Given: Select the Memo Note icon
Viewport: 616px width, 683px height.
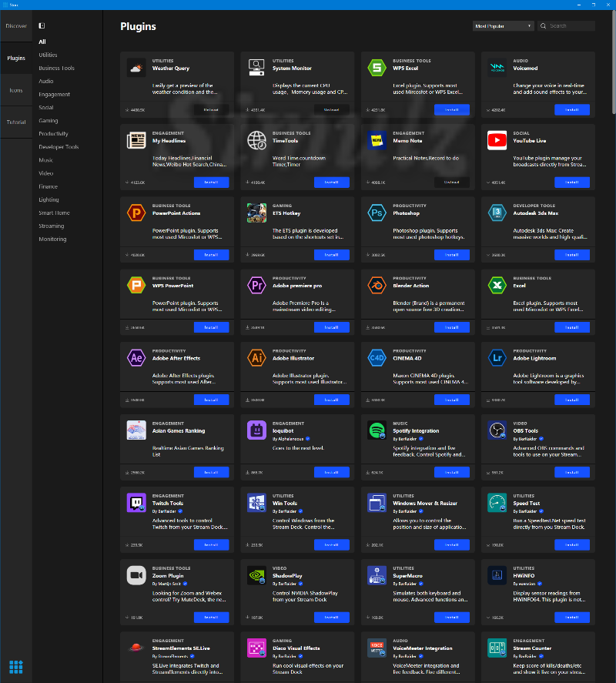Looking at the screenshot, I should point(377,140).
